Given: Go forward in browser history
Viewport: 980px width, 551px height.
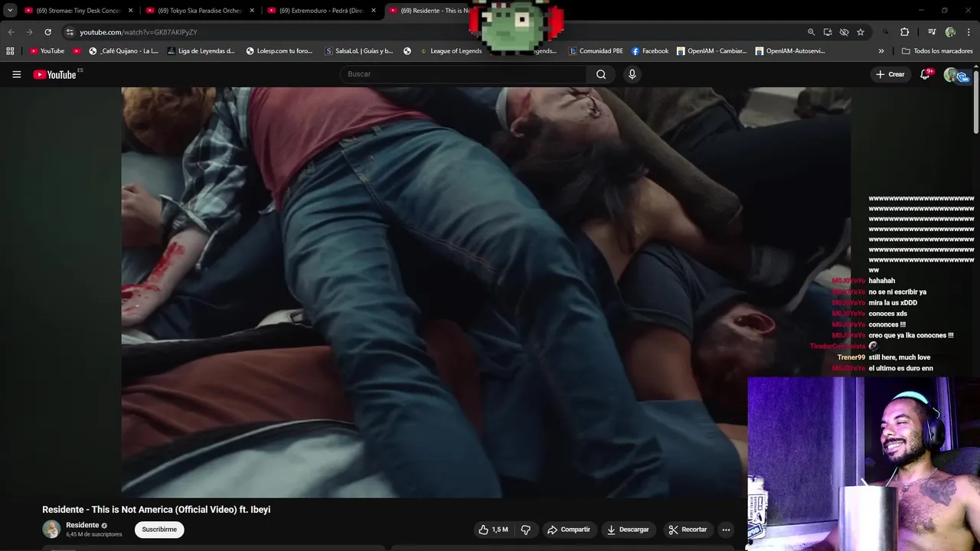Looking at the screenshot, I should [29, 32].
